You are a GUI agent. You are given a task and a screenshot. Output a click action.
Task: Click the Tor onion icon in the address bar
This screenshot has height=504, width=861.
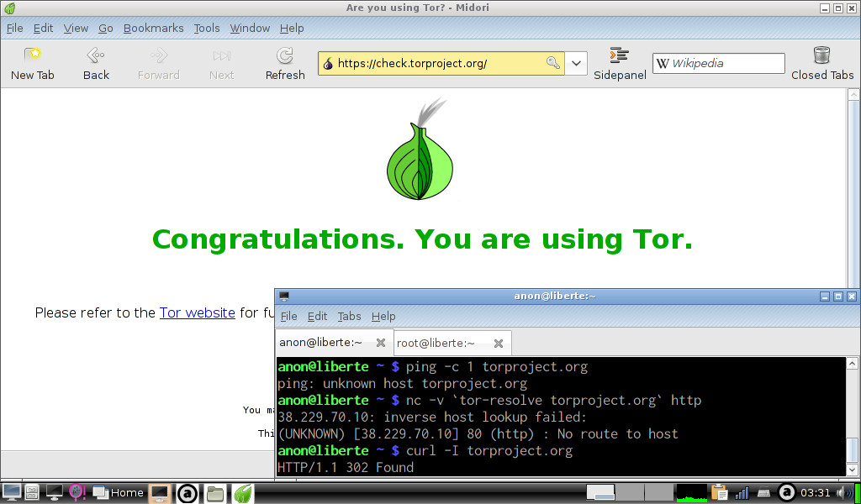click(x=328, y=64)
